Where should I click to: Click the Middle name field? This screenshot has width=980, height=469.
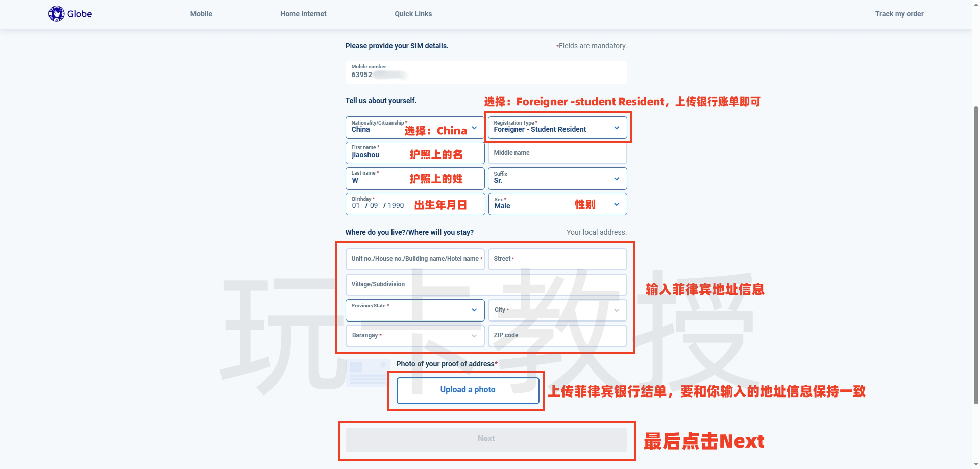tap(557, 153)
